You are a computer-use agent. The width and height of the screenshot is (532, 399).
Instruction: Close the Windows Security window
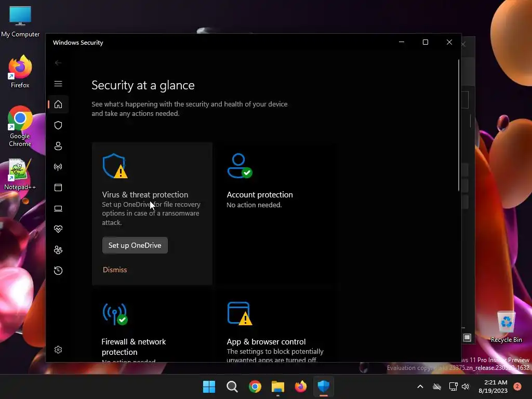click(x=449, y=42)
